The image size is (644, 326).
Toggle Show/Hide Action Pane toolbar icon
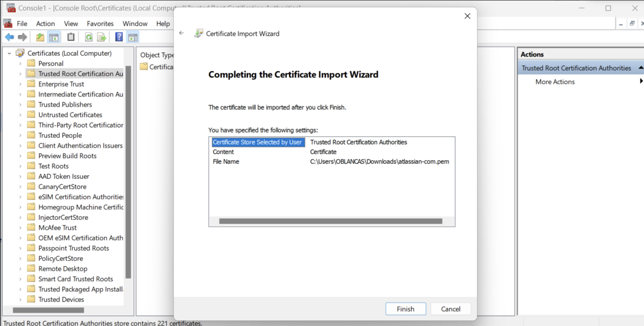(x=133, y=37)
